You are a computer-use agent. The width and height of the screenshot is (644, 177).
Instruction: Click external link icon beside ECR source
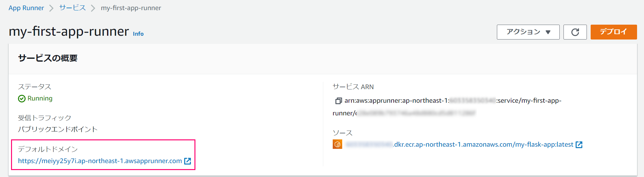(579, 144)
